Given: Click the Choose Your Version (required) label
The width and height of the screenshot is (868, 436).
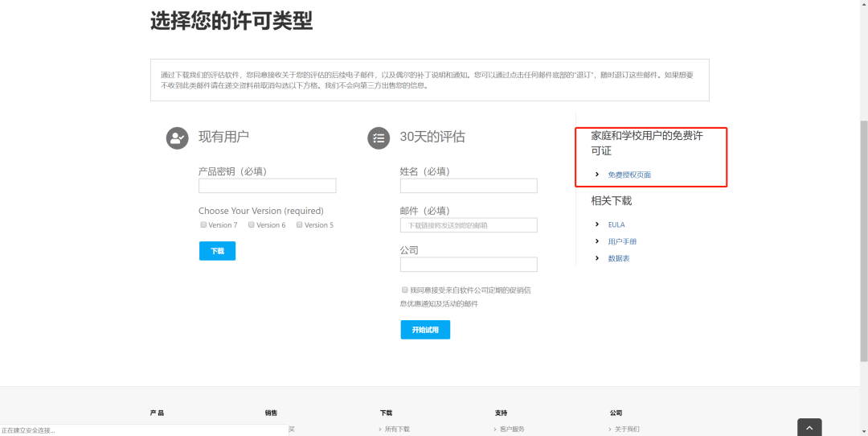Looking at the screenshot, I should click(x=261, y=211).
